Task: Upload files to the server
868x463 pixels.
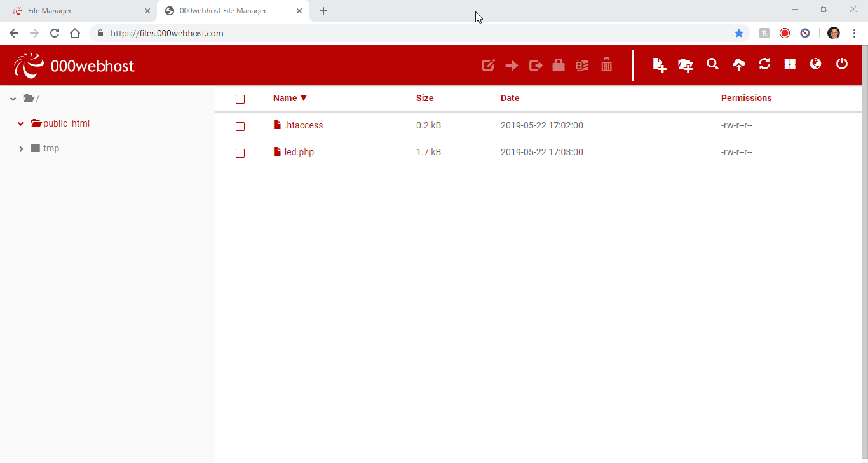Action: (738, 64)
